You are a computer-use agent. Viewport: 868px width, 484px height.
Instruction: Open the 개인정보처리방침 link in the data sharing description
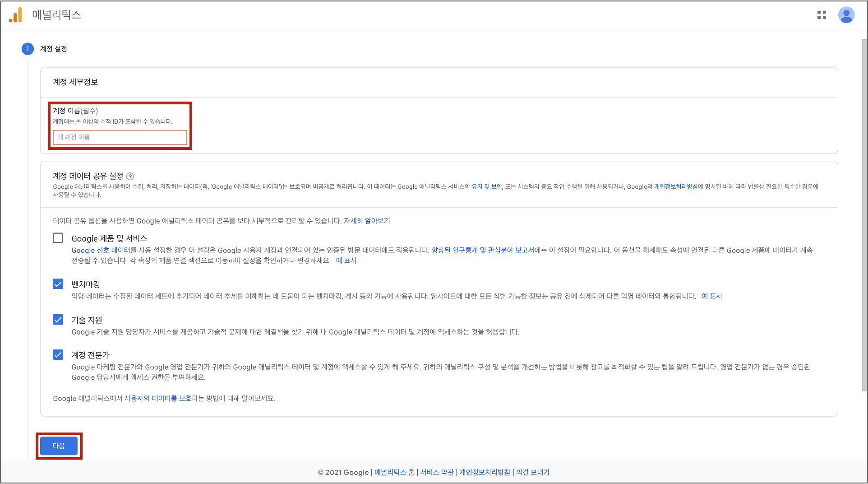coord(676,186)
